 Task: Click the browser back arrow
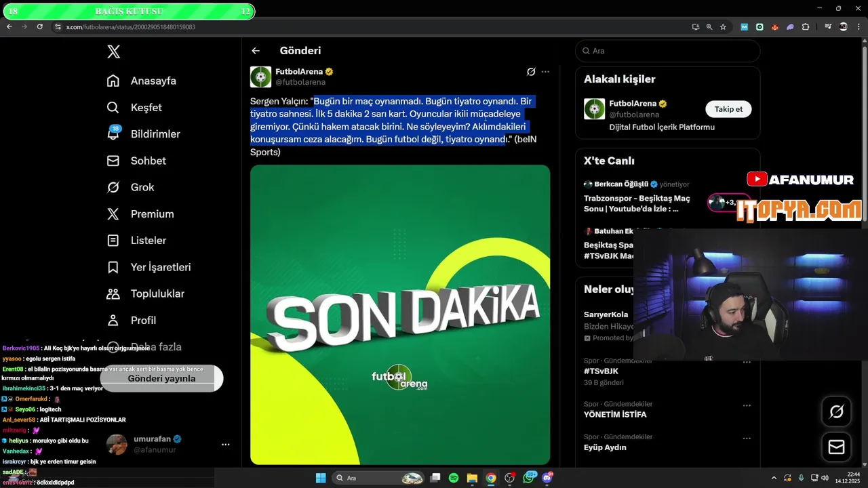click(x=9, y=26)
